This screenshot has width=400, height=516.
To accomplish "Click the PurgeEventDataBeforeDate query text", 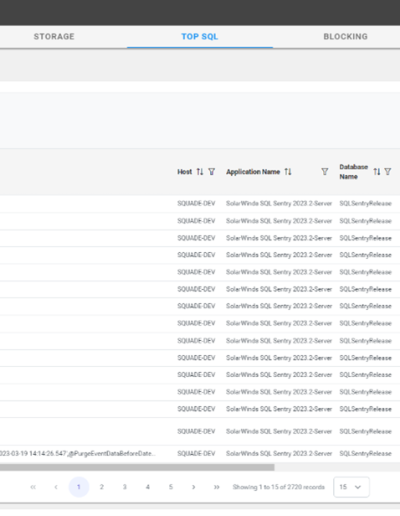I will pyautogui.click(x=77, y=453).
